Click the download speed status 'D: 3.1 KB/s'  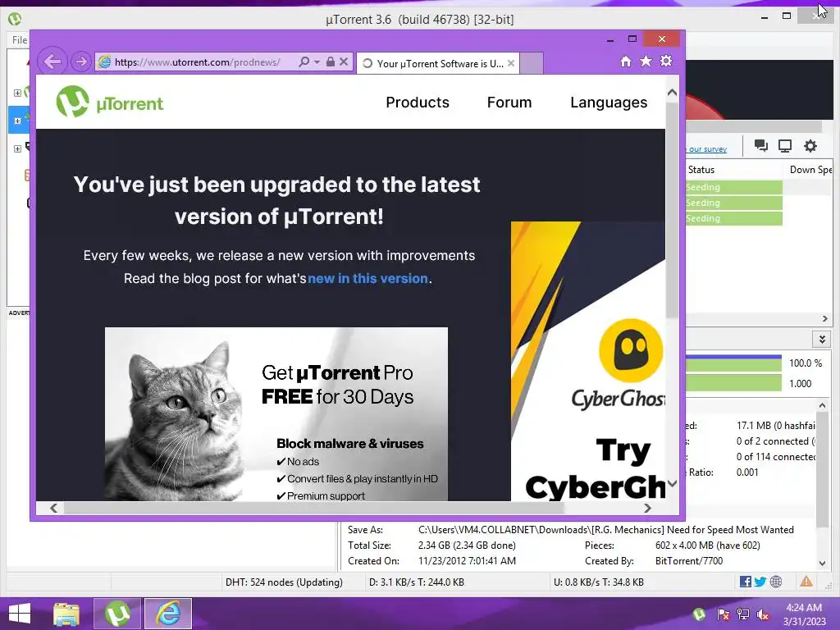point(416,582)
